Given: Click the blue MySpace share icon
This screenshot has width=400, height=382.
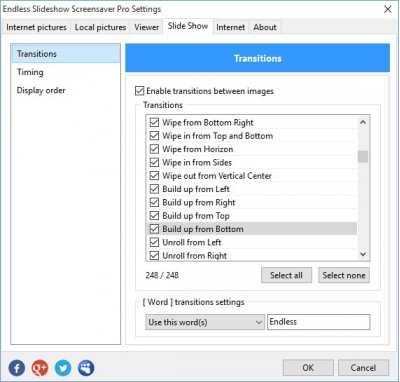Looking at the screenshot, I should 86,368.
